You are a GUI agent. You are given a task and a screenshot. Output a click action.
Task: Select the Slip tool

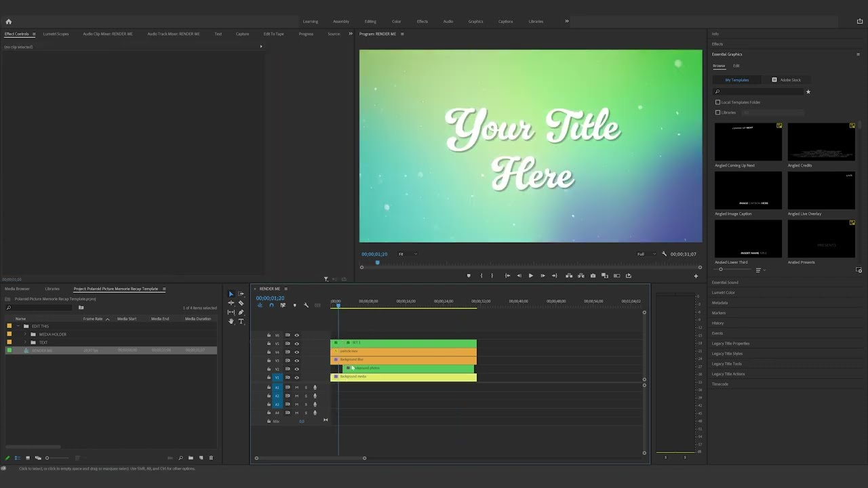click(x=231, y=312)
